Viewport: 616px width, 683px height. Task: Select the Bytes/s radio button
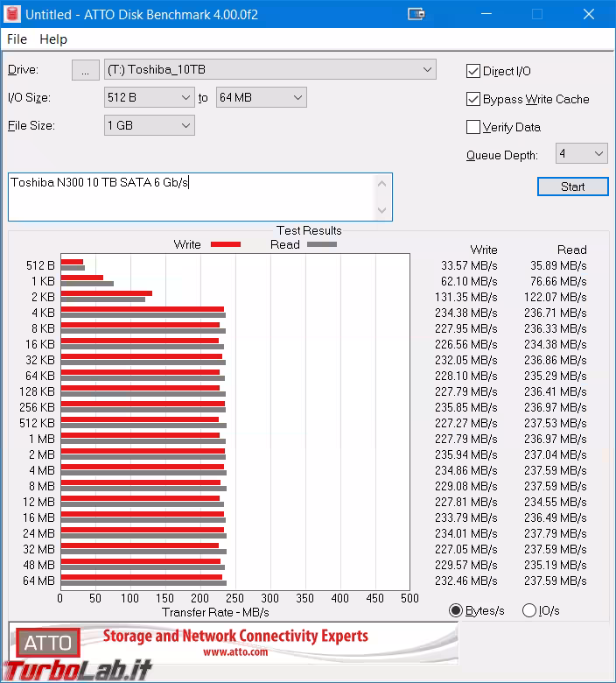tap(456, 610)
